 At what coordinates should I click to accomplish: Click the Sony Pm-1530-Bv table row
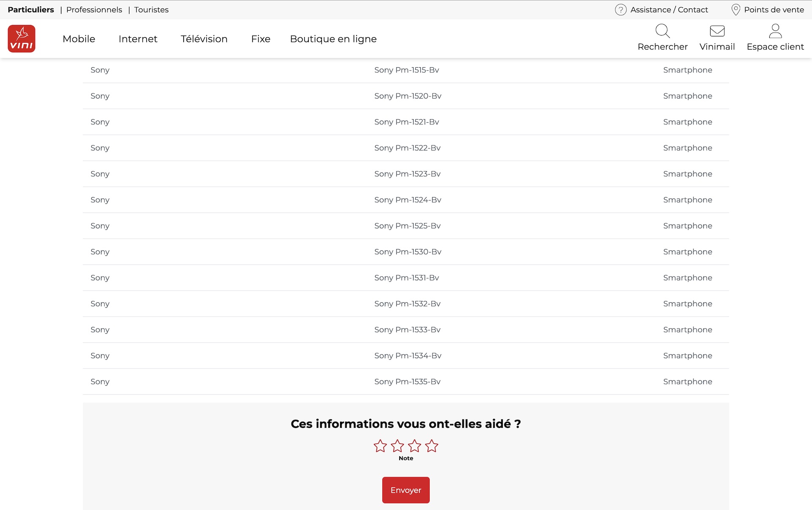point(407,252)
